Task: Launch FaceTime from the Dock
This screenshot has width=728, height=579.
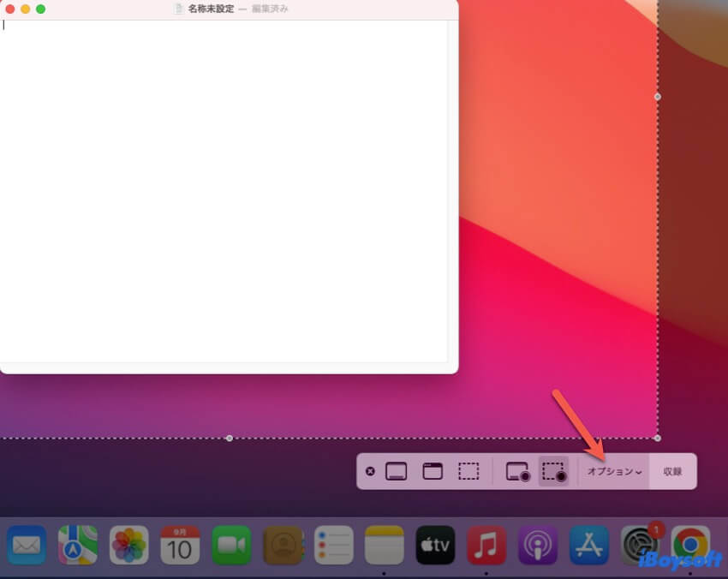Action: (x=231, y=545)
